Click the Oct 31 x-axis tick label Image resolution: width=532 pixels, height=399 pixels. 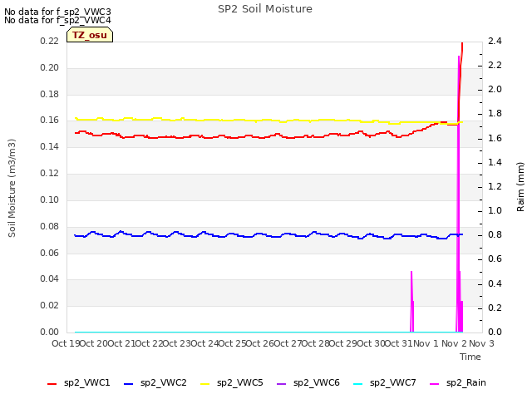(x=399, y=343)
